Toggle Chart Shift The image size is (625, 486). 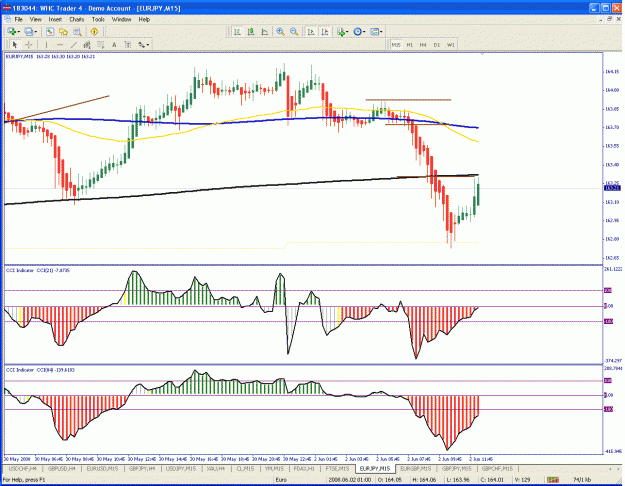pos(324,31)
